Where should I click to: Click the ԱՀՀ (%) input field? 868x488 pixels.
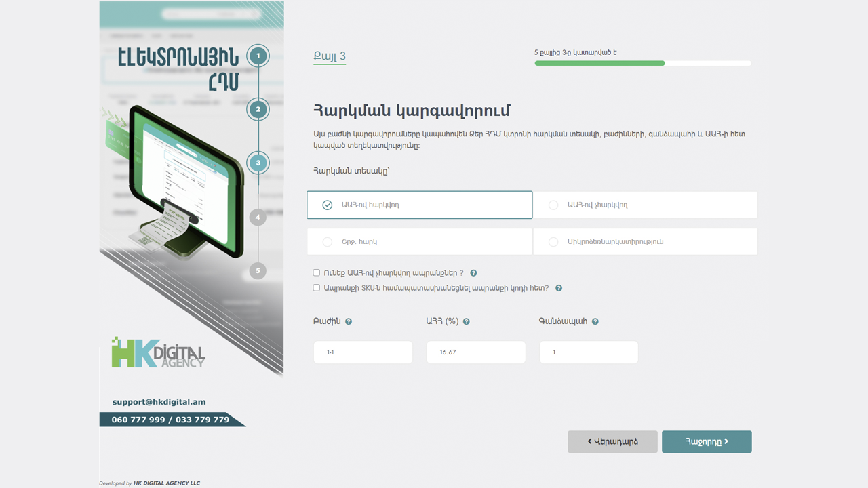pos(476,352)
